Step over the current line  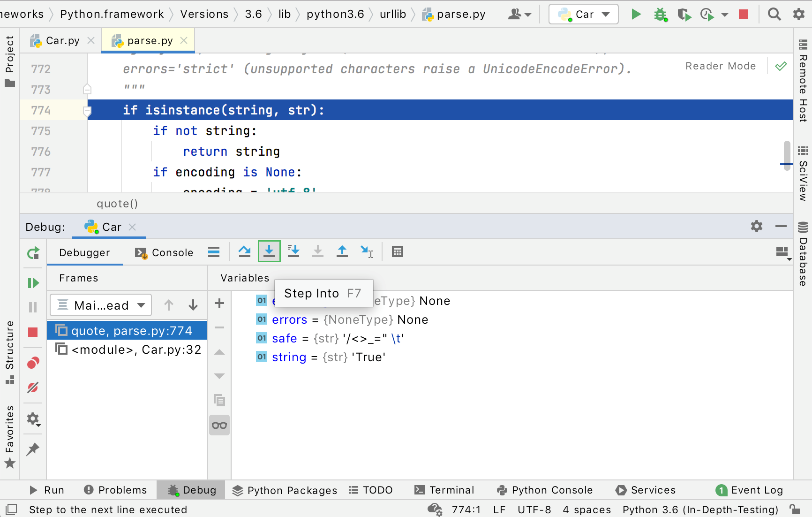pyautogui.click(x=244, y=251)
